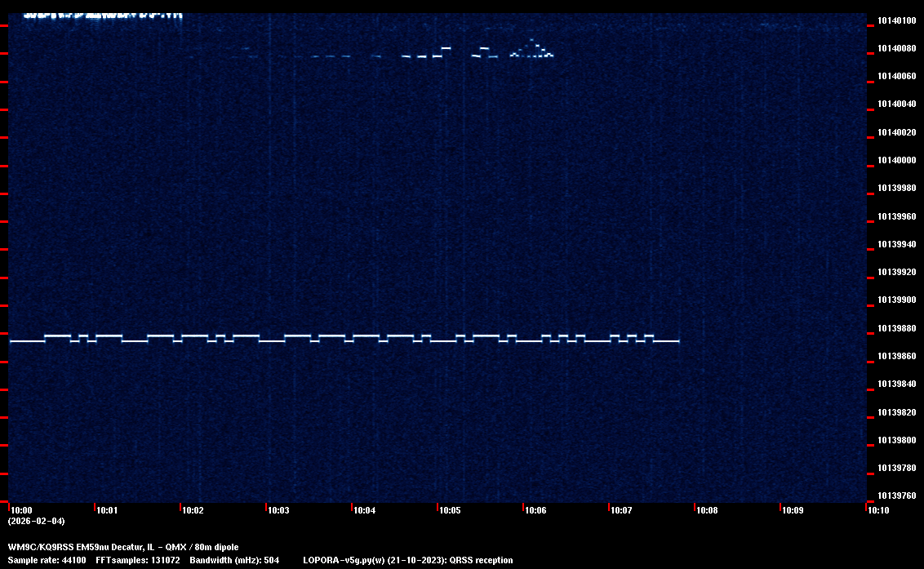Click the 10140100 frequency label
Screen dimensions: 924x569
895,20
